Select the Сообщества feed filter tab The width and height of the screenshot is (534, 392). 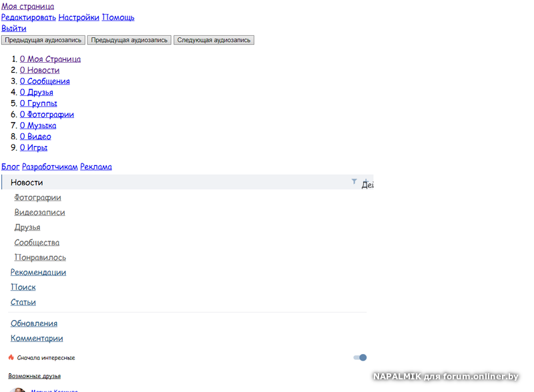click(37, 242)
